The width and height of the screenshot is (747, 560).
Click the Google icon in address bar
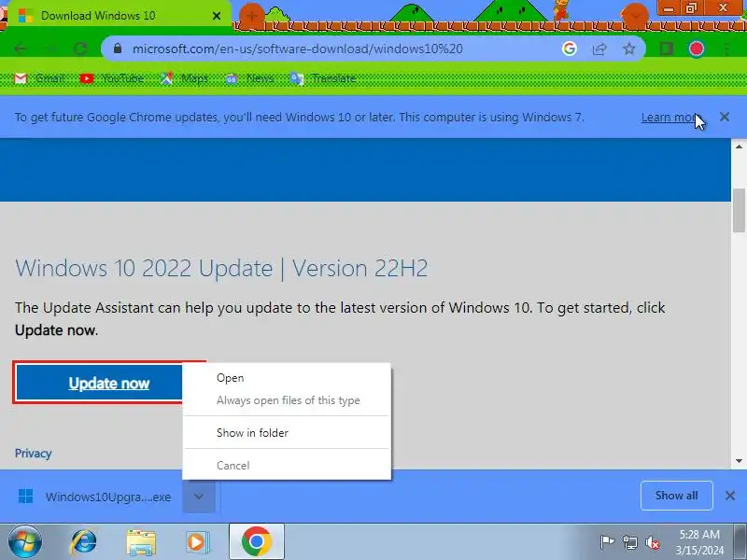pyautogui.click(x=570, y=49)
